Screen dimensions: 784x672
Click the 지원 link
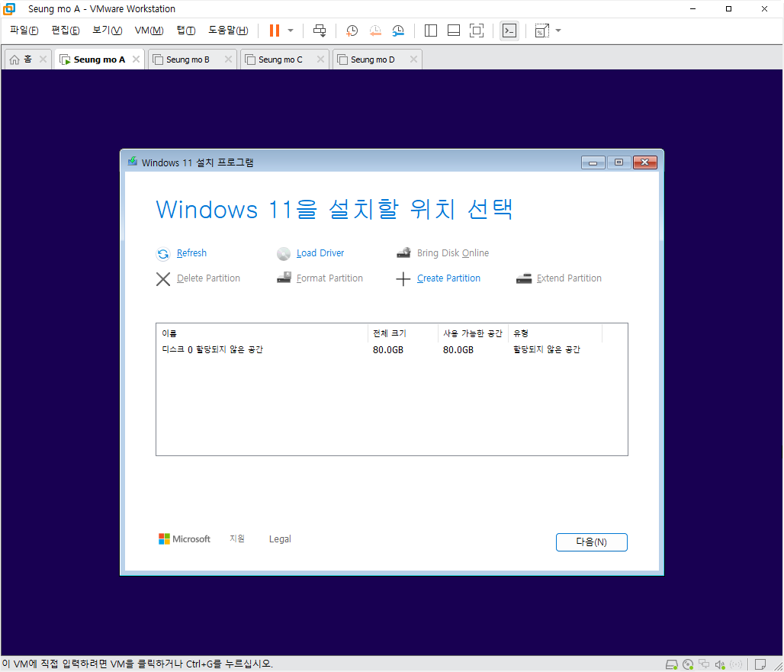pyautogui.click(x=237, y=539)
